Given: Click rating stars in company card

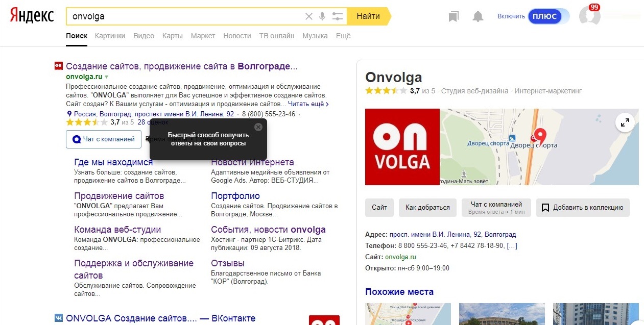Looking at the screenshot, I should 386,91.
